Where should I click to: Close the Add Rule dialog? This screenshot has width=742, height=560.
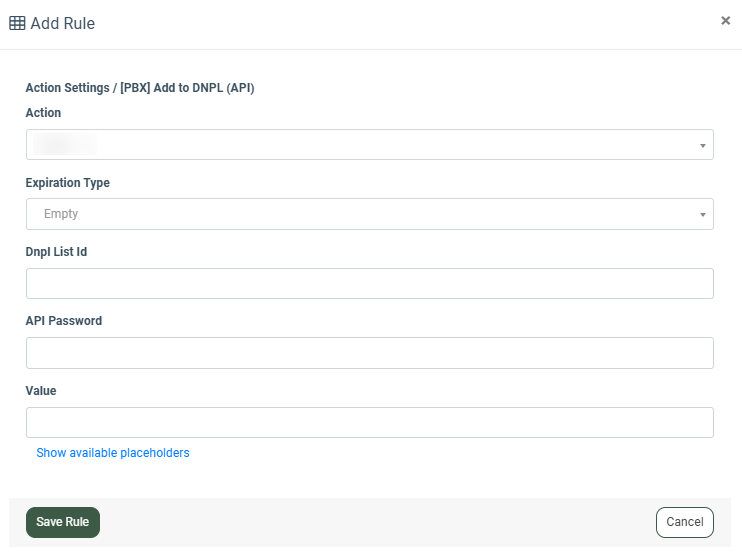pyautogui.click(x=725, y=20)
